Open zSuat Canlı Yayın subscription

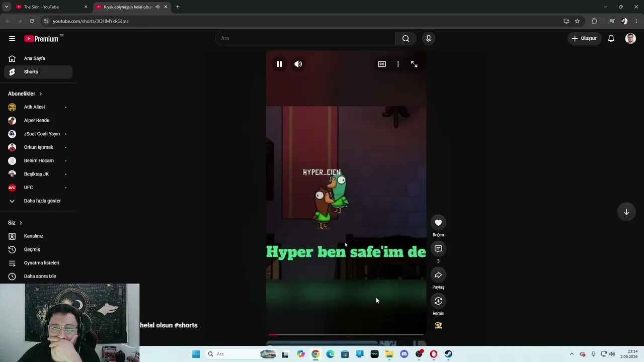click(x=38, y=134)
